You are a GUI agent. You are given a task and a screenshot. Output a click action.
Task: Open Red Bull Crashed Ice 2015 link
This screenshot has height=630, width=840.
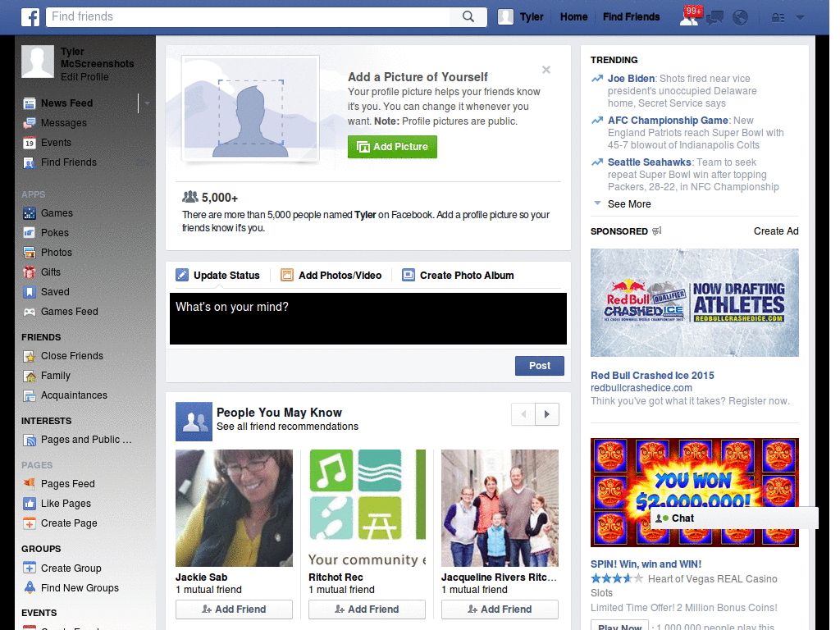tap(652, 376)
